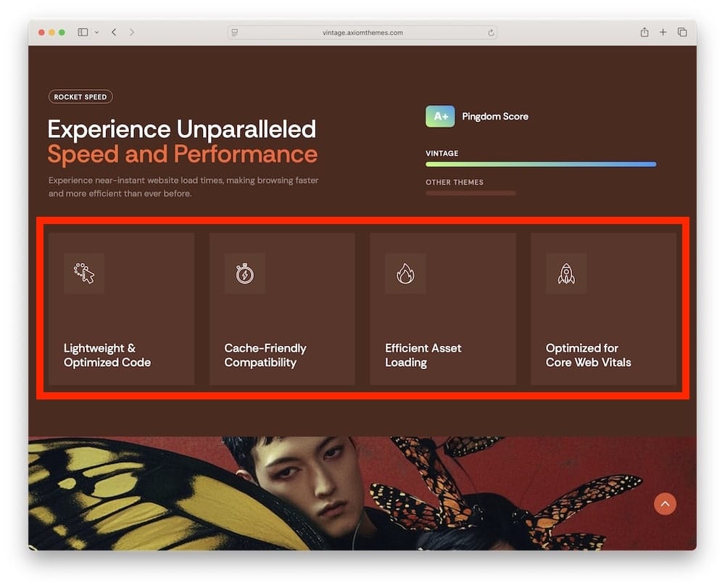
Task: Click the reader view icon in address bar
Action: coord(235,33)
